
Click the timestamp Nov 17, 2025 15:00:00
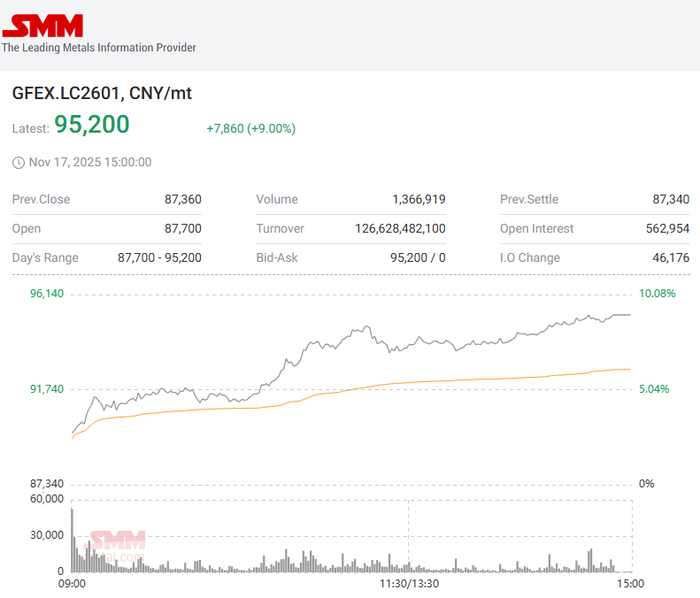click(x=90, y=162)
